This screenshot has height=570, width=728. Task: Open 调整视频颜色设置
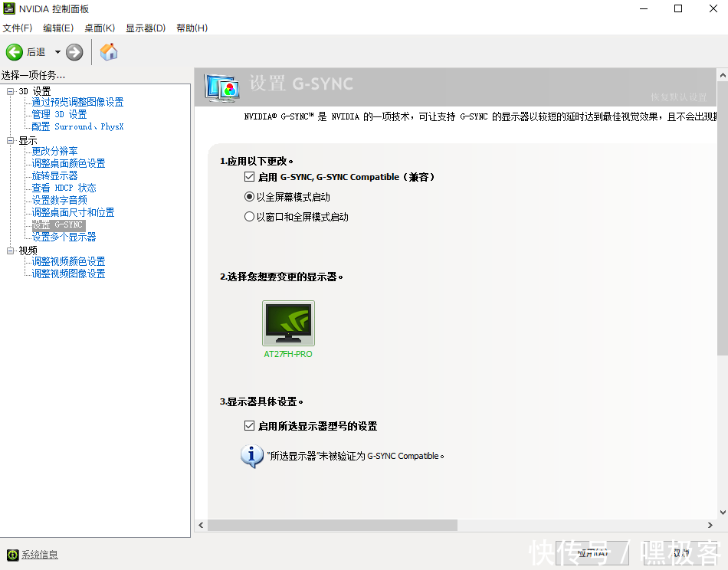(x=68, y=262)
